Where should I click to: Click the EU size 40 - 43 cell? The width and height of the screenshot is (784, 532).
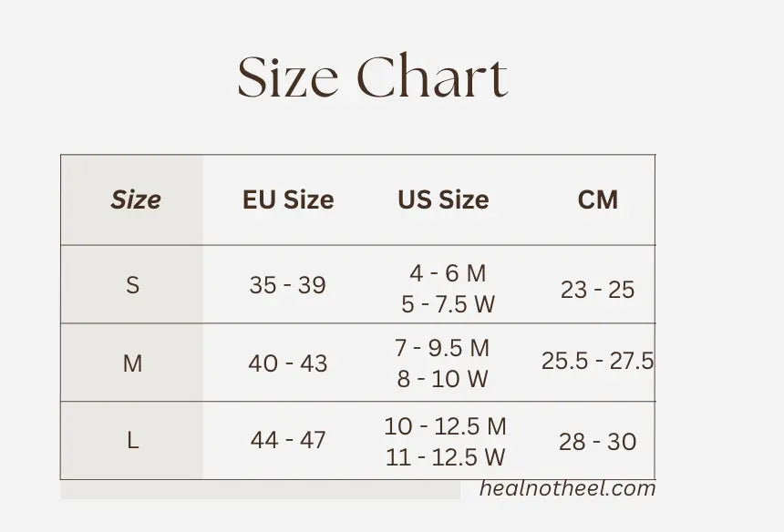tap(287, 363)
